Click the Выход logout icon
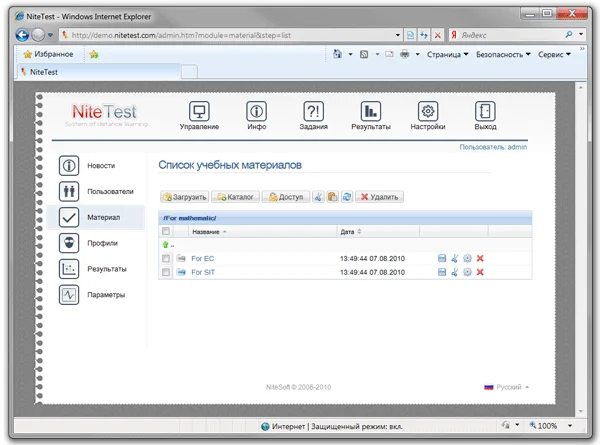 [x=485, y=112]
